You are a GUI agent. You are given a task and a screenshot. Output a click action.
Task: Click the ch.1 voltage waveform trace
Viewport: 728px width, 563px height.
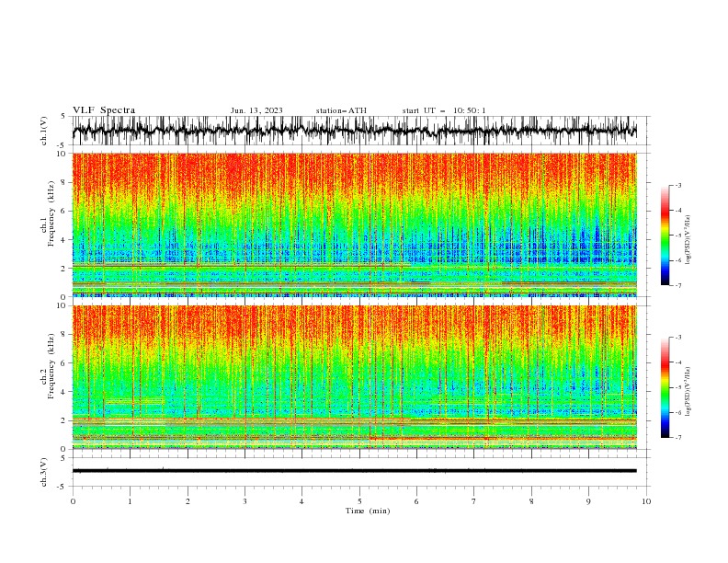[x=354, y=131]
